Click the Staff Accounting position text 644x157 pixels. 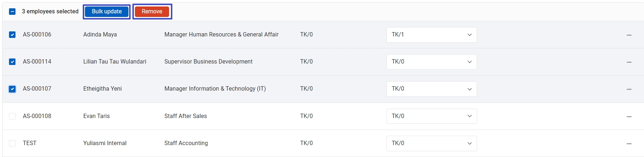(186, 143)
